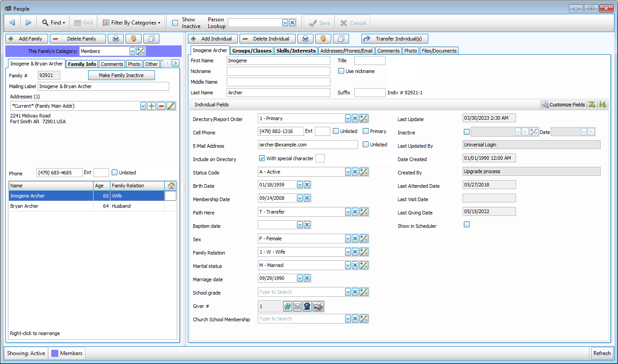Click the email icon beside Giver #
The height and width of the screenshot is (364, 618).
coord(297,306)
